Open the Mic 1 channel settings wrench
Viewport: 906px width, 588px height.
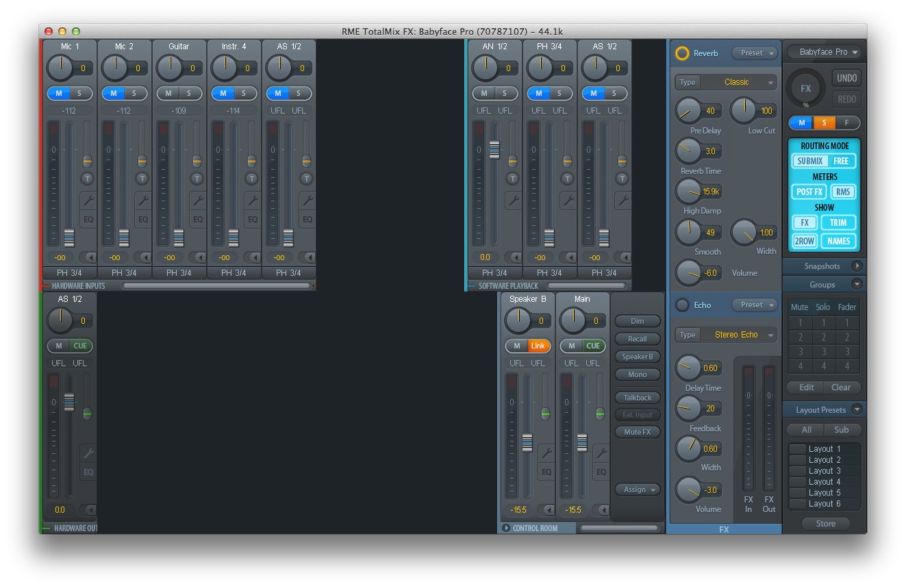(x=88, y=201)
